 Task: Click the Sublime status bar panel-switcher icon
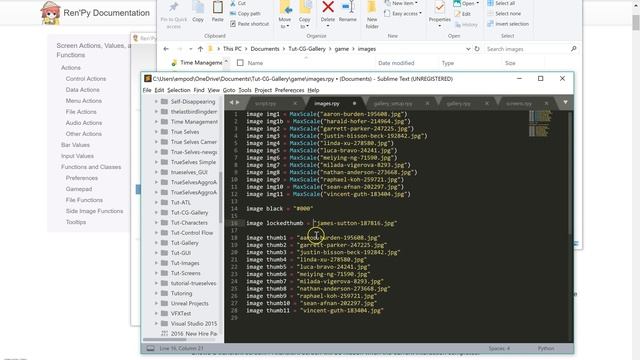click(x=151, y=348)
